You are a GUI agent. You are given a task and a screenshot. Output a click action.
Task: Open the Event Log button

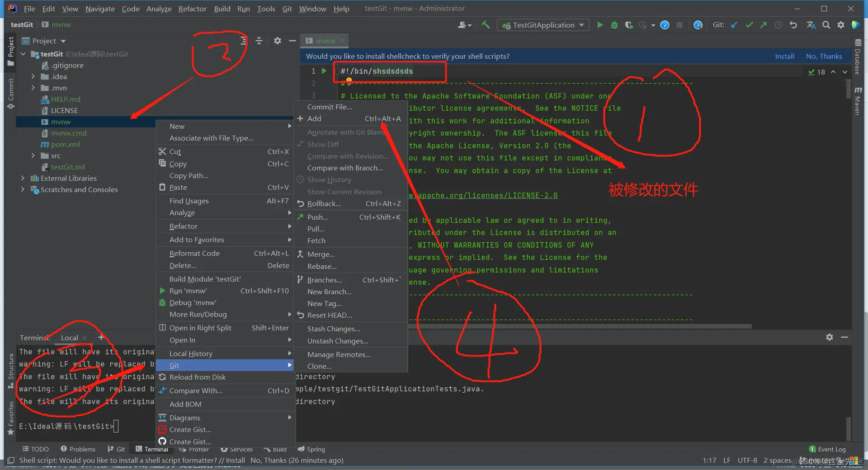827,449
